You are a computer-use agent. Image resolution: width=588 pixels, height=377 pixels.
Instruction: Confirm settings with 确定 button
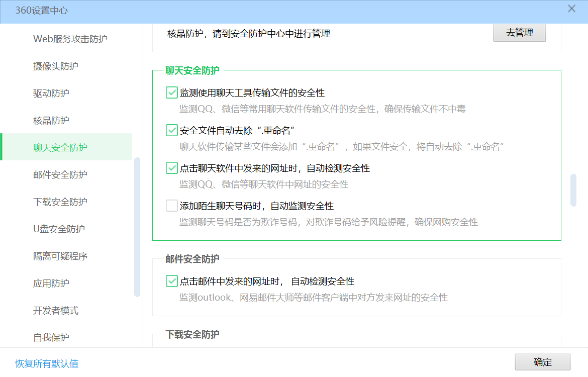(x=542, y=362)
